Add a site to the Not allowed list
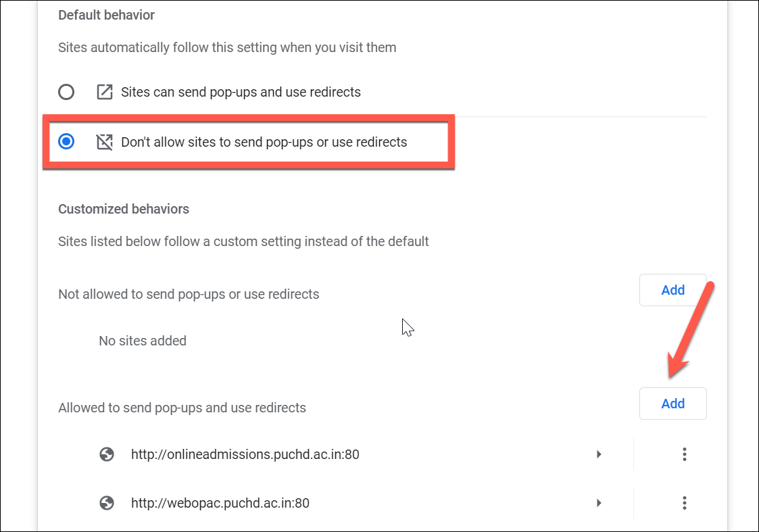The image size is (759, 532). [673, 290]
